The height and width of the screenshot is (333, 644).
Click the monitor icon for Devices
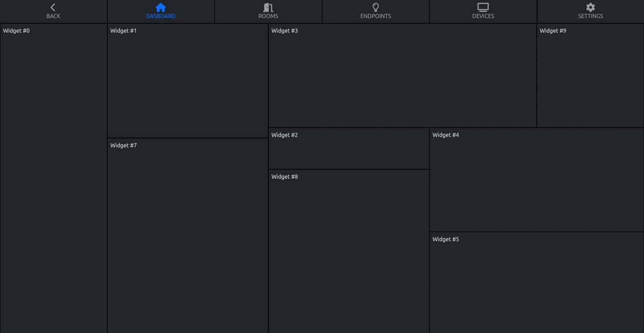[483, 7]
